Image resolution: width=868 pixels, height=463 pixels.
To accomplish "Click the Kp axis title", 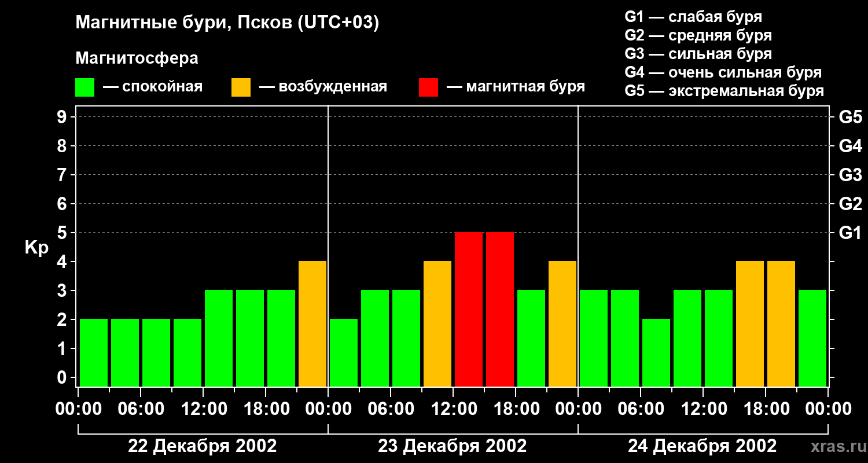I will pyautogui.click(x=36, y=248).
